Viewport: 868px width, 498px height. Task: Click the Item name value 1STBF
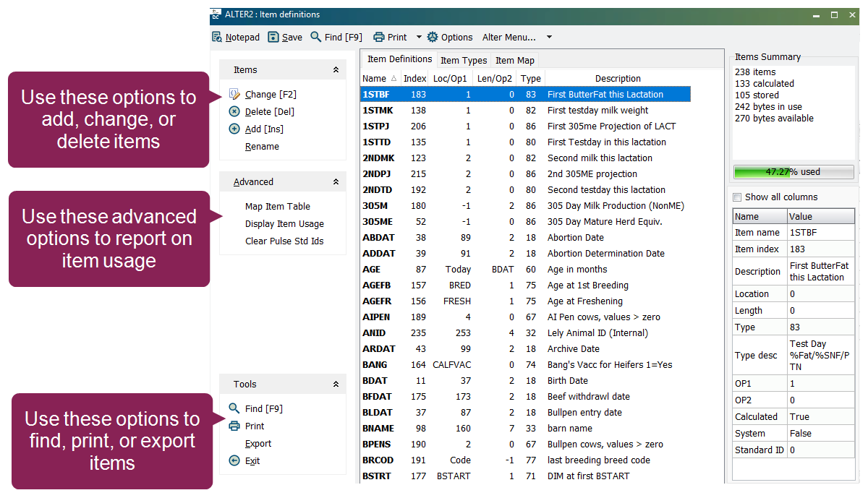coord(820,233)
